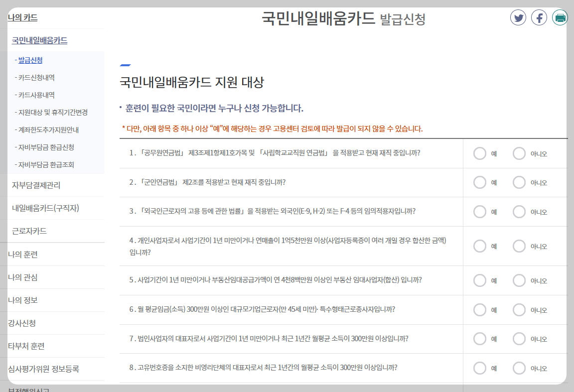Open 국민내일배움카드 in the sidebar
This screenshot has width=574, height=392.
[x=39, y=40]
